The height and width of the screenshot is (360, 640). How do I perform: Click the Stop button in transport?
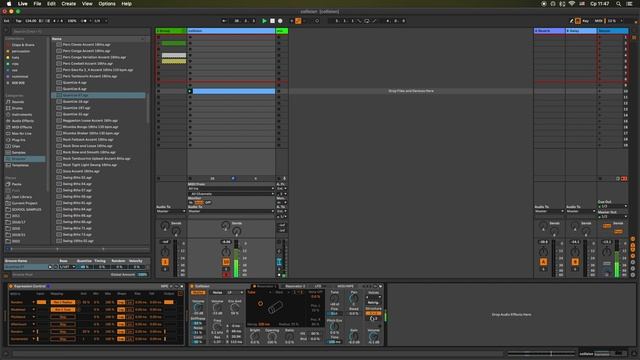(x=272, y=21)
